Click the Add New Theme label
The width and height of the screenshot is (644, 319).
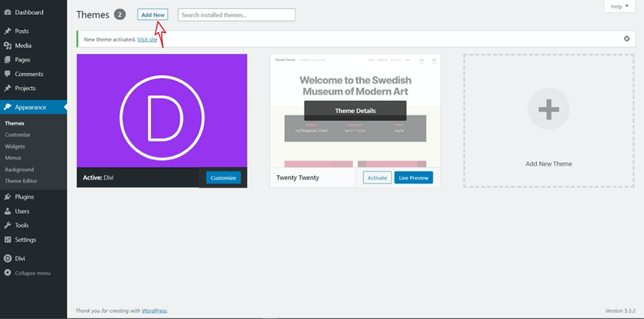549,164
